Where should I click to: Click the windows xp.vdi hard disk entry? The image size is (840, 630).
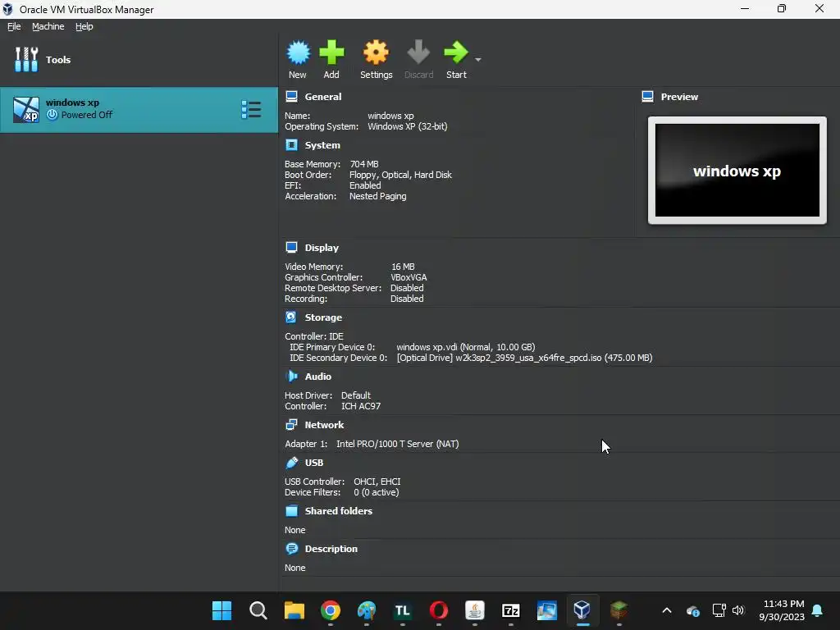[x=466, y=347]
